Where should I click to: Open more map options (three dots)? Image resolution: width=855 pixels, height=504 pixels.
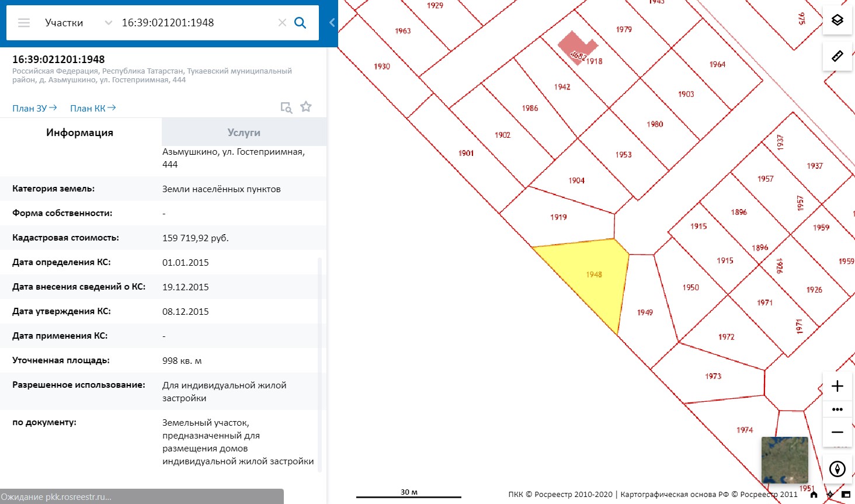837,409
